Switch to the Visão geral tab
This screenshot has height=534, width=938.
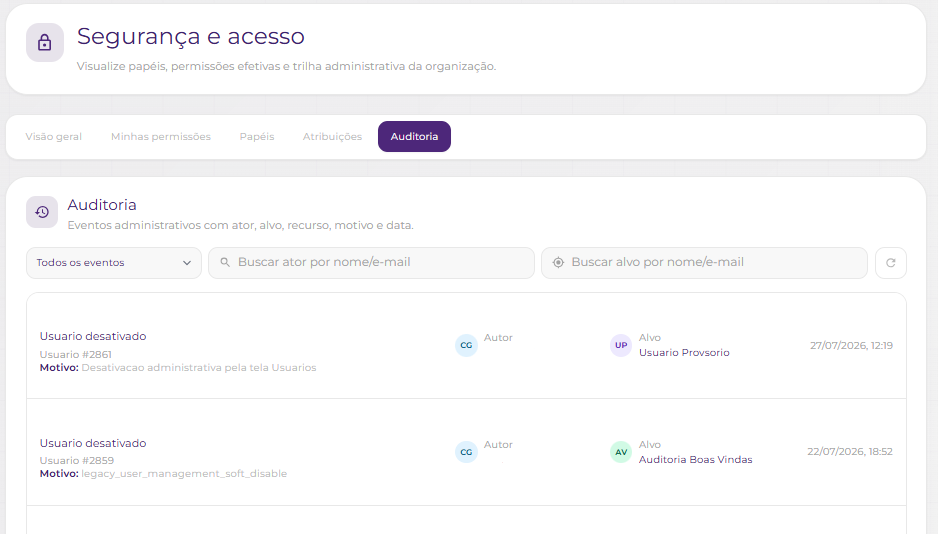coord(54,136)
